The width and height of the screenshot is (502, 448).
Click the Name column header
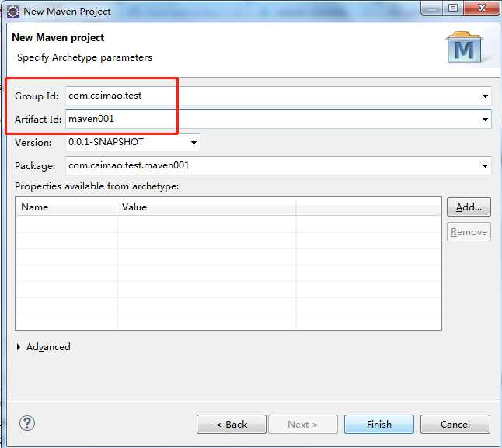pyautogui.click(x=67, y=207)
